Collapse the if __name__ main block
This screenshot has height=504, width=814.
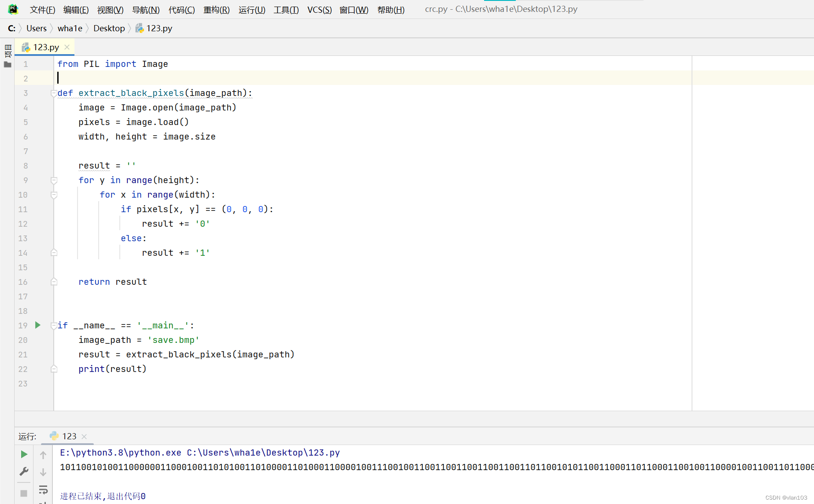54,326
